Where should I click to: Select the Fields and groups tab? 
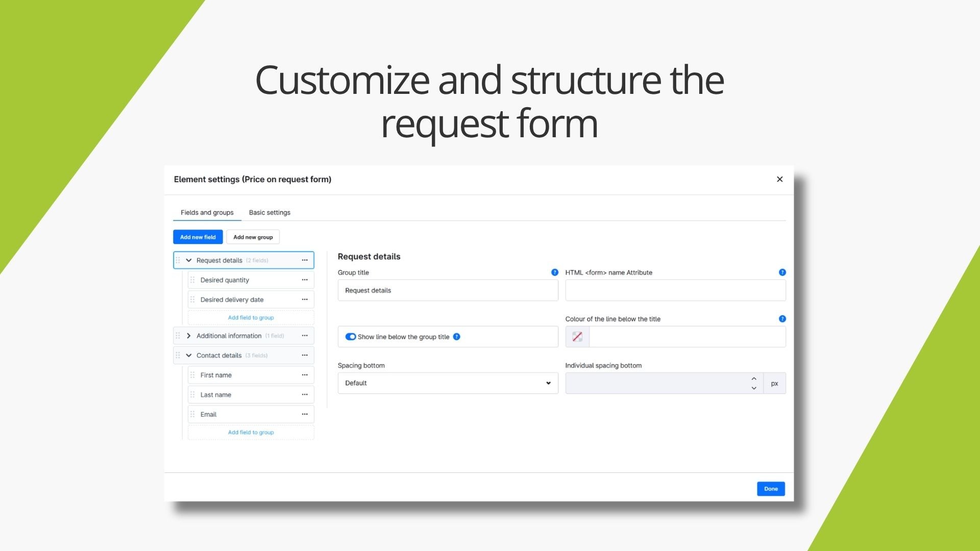pos(207,213)
